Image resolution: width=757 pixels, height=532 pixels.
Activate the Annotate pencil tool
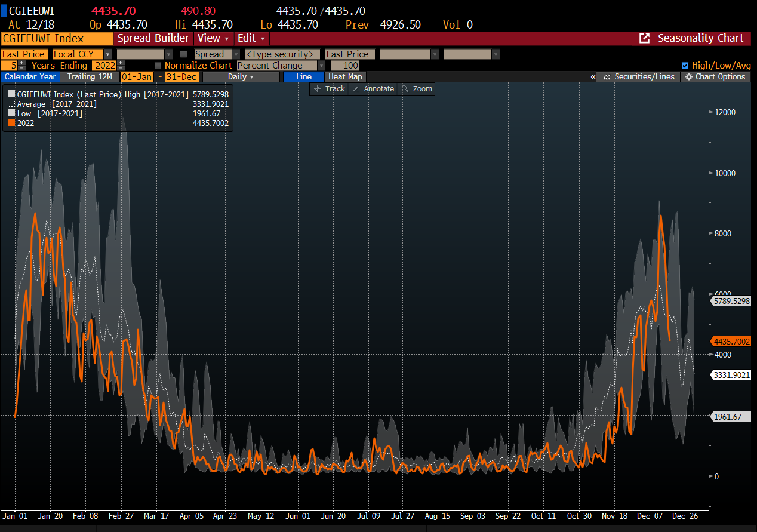tap(373, 88)
